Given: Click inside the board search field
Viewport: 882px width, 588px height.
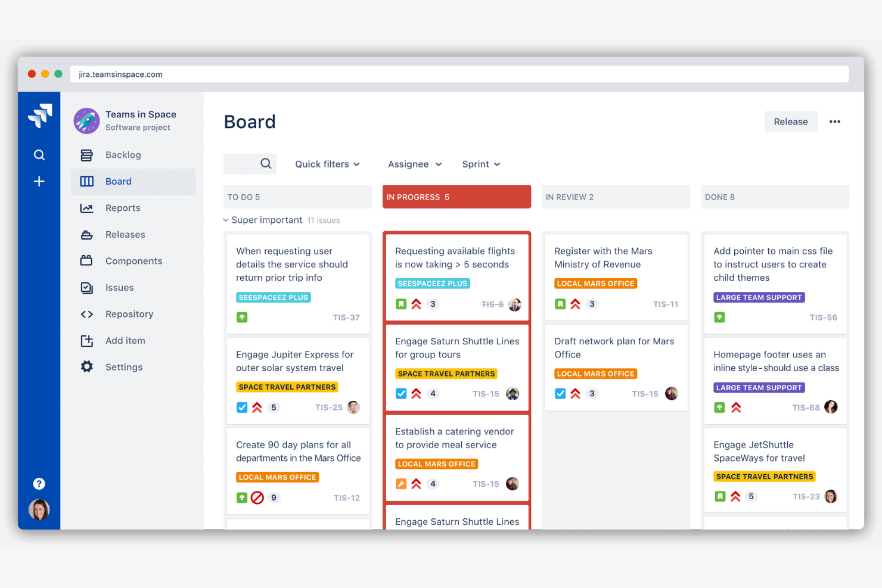Looking at the screenshot, I should (249, 164).
